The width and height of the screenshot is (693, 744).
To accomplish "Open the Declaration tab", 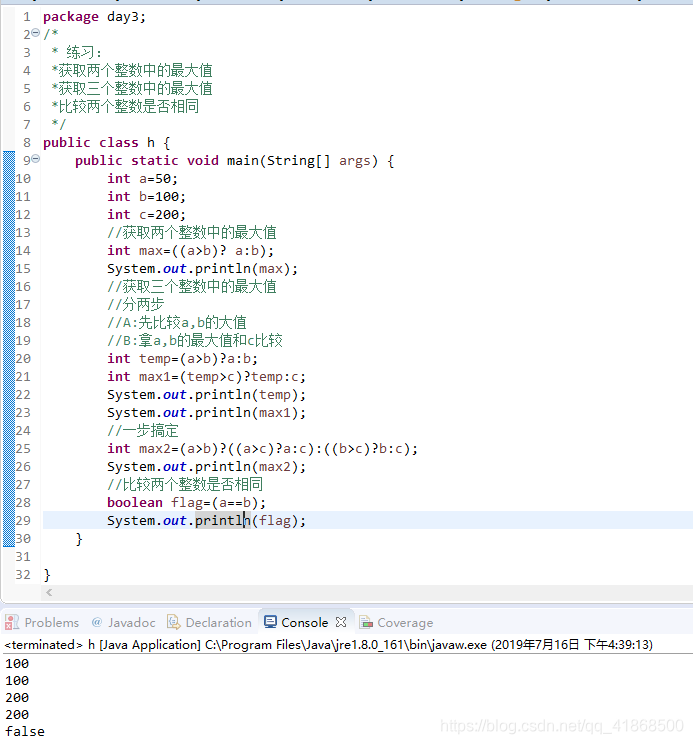I will tap(219, 623).
